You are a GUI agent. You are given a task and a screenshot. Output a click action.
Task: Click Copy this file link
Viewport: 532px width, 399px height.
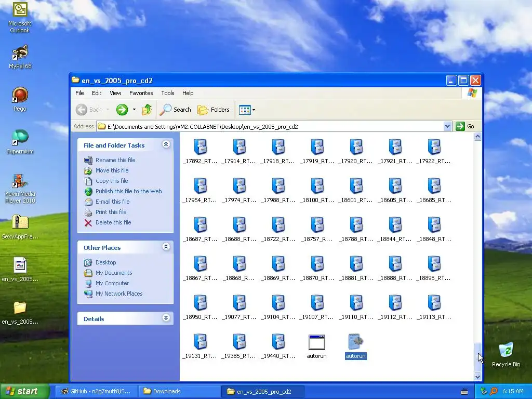coord(112,181)
